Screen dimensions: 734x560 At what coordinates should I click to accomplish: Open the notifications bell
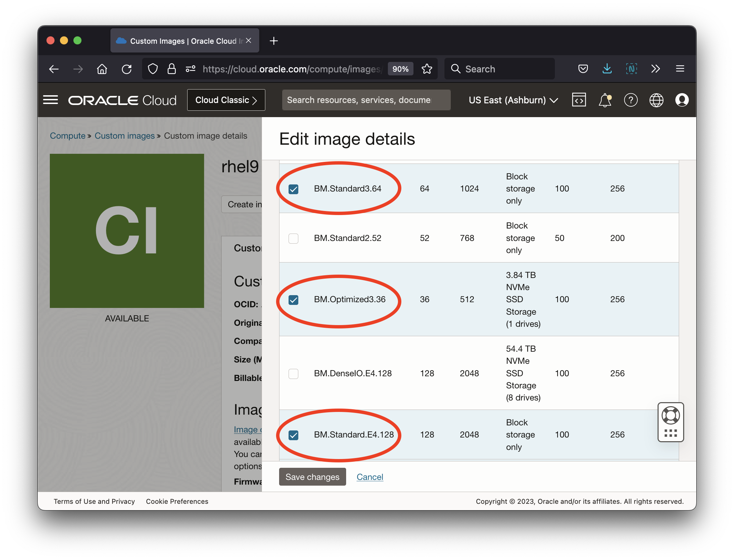click(605, 100)
